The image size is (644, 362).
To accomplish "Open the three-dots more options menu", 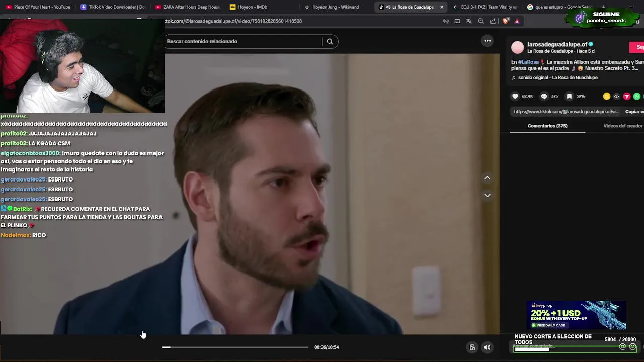I will click(x=487, y=41).
